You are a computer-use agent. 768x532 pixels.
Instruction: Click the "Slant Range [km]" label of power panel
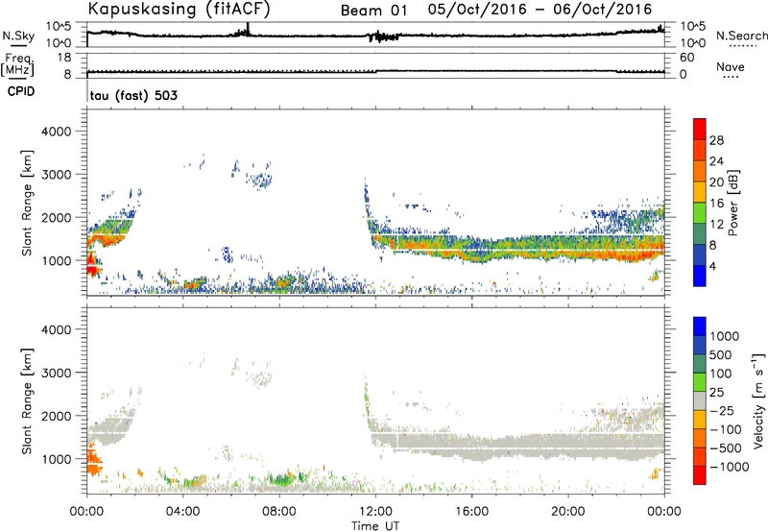(27, 203)
